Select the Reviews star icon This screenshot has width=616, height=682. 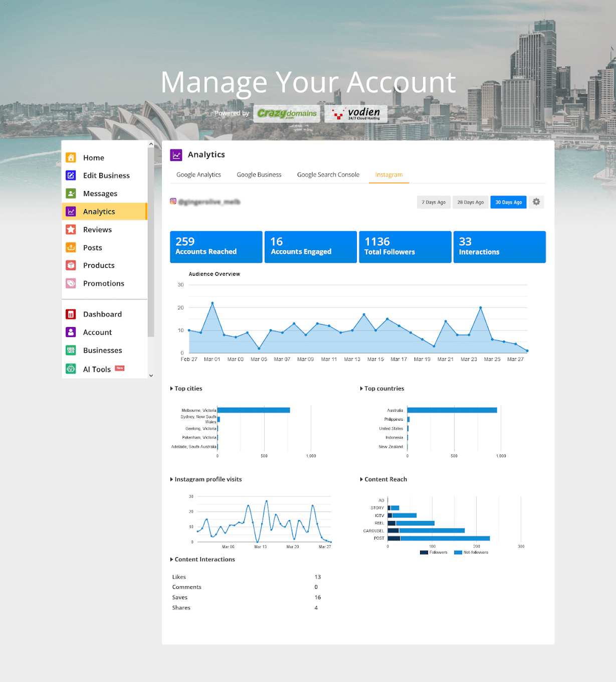pyautogui.click(x=71, y=229)
